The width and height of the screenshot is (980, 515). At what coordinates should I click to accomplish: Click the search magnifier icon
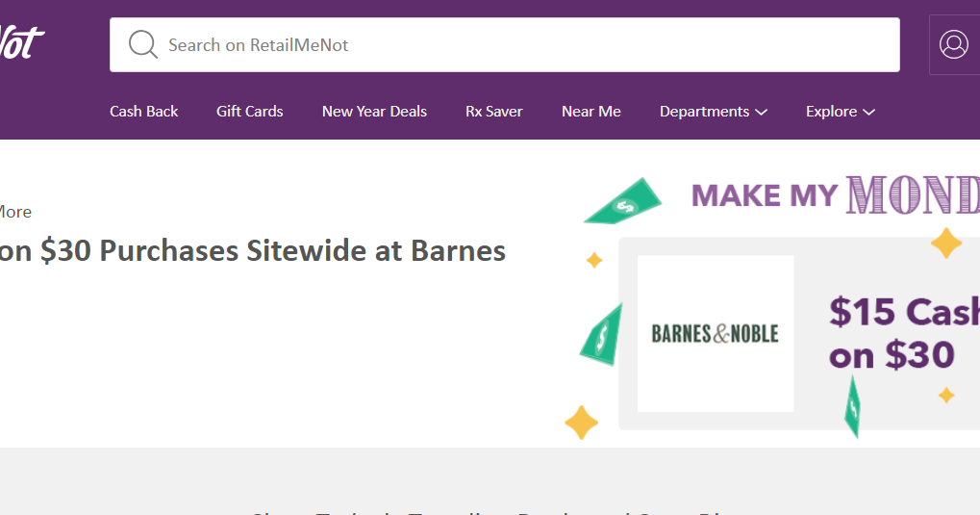[x=143, y=45]
